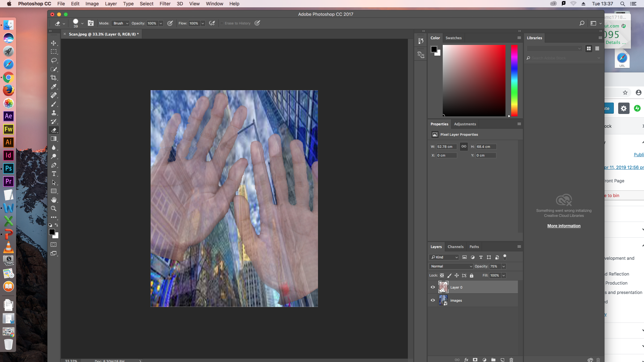This screenshot has width=644, height=362.
Task: Select the Zoom tool
Action: point(54,208)
